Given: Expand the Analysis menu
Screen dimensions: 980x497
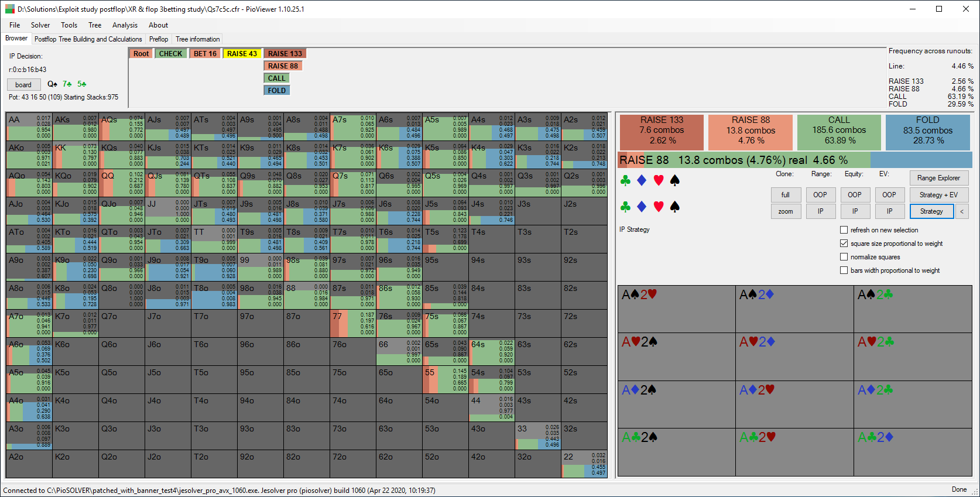Looking at the screenshot, I should pyautogui.click(x=125, y=25).
